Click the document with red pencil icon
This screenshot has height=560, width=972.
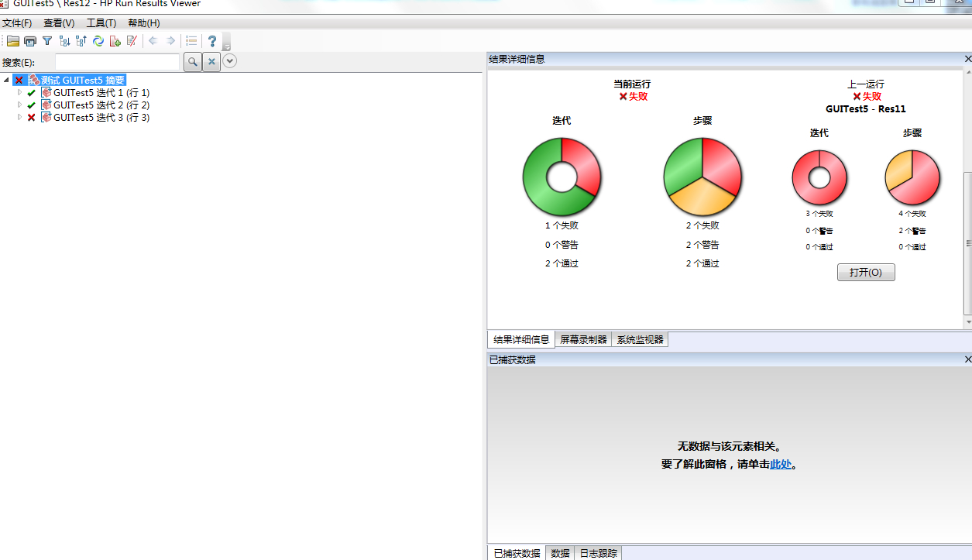click(x=132, y=41)
